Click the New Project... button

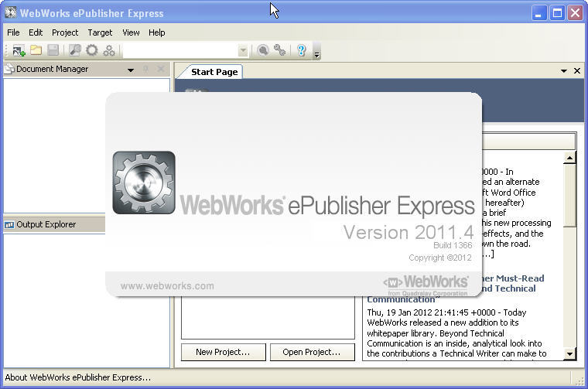223,352
